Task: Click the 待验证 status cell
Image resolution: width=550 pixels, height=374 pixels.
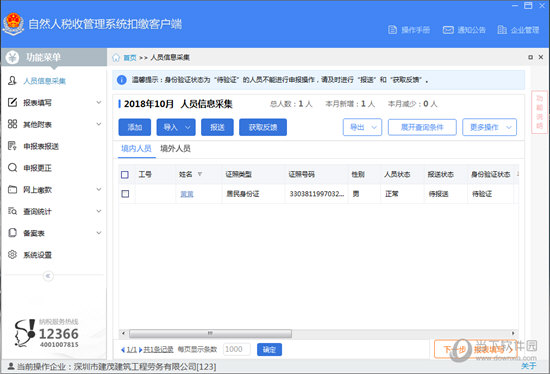Action: (482, 194)
